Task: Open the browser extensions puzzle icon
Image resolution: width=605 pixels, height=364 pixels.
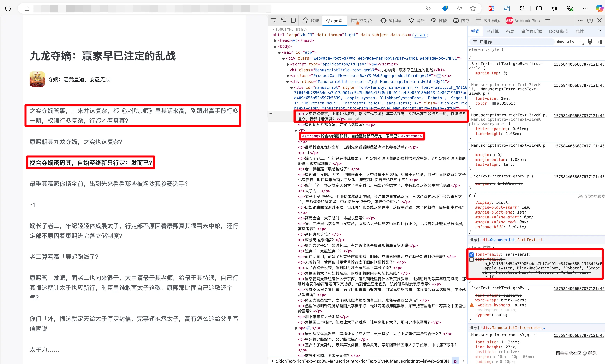Action: 522,8
